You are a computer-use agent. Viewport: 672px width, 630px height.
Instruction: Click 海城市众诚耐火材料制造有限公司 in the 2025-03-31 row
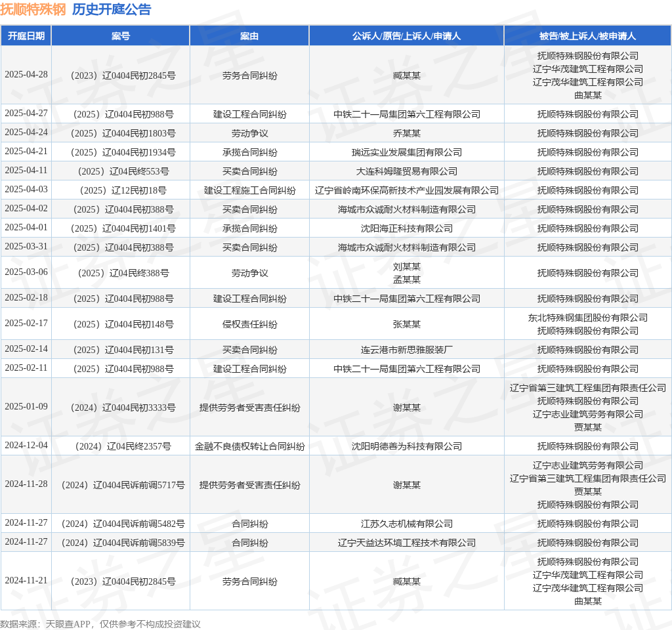pos(407,247)
